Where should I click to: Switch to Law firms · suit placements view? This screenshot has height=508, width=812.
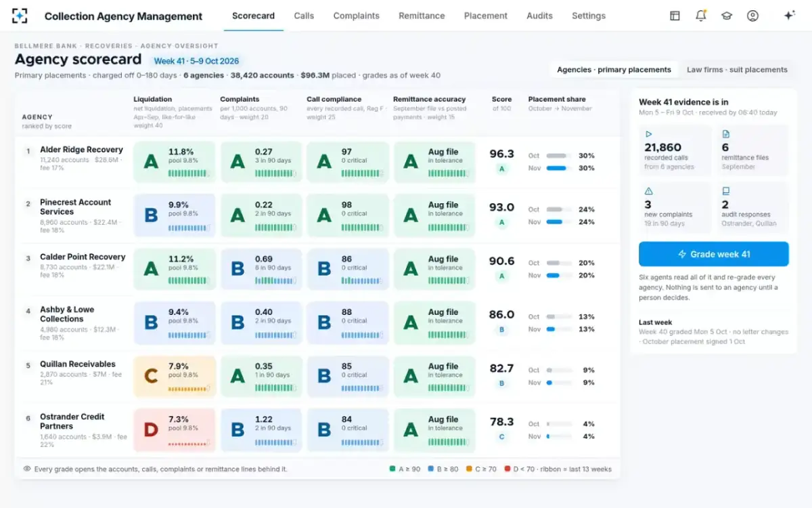[x=737, y=69]
